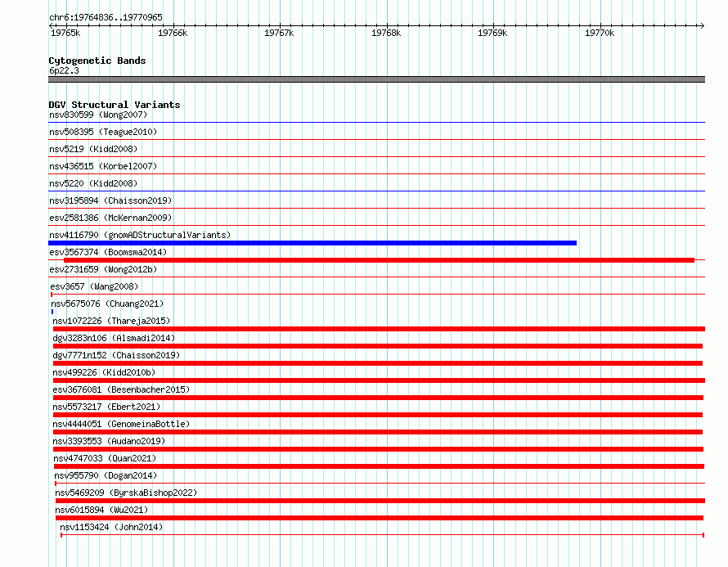
Task: Click the 19767k ruler tick label
Action: coord(279,33)
